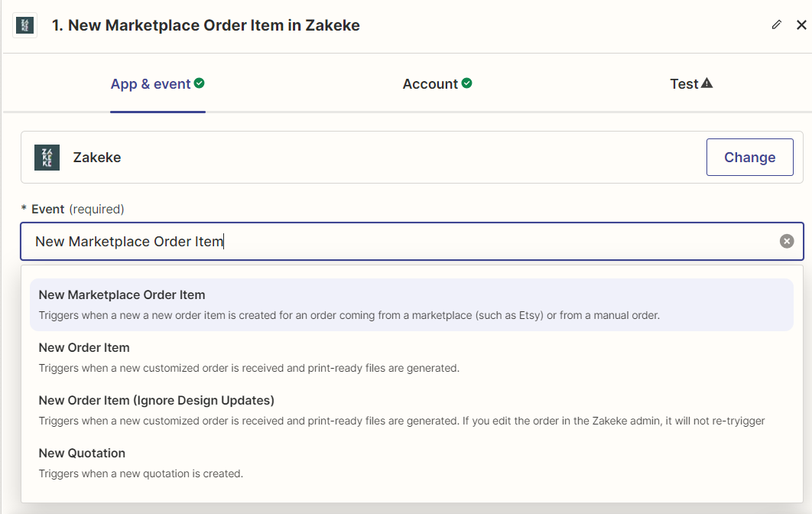Click into the Event search input field

coord(411,242)
